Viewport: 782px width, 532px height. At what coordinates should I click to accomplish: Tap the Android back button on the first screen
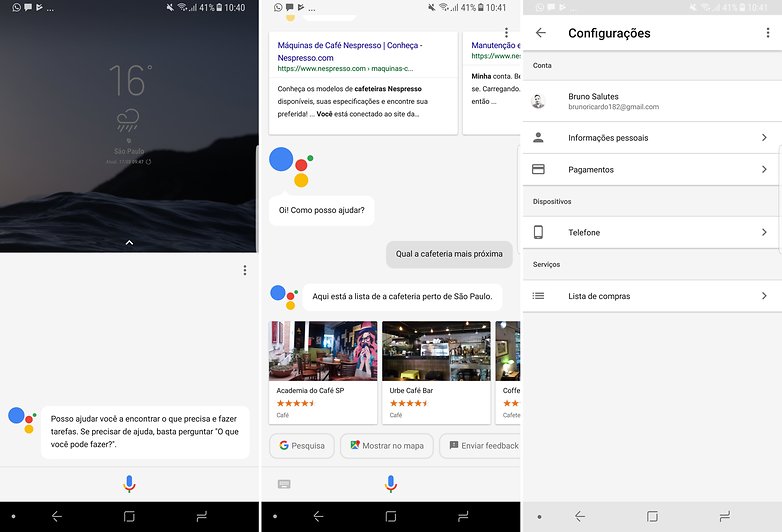point(57,517)
